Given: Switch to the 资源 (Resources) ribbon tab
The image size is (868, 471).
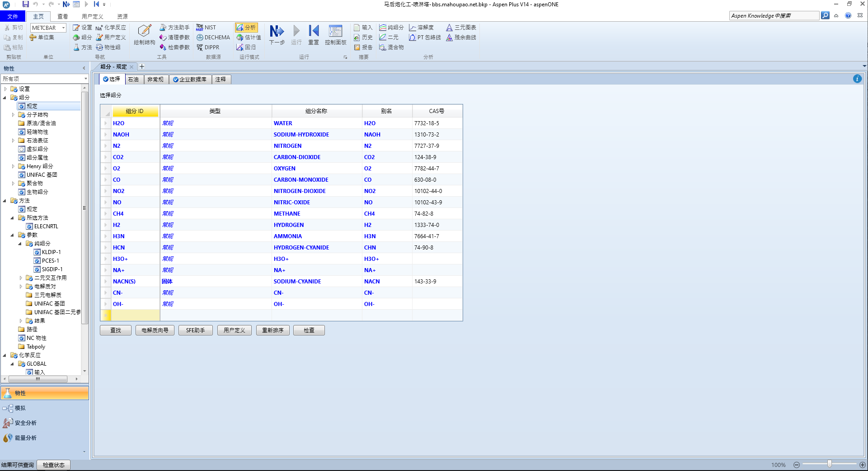Looking at the screenshot, I should (122, 16).
